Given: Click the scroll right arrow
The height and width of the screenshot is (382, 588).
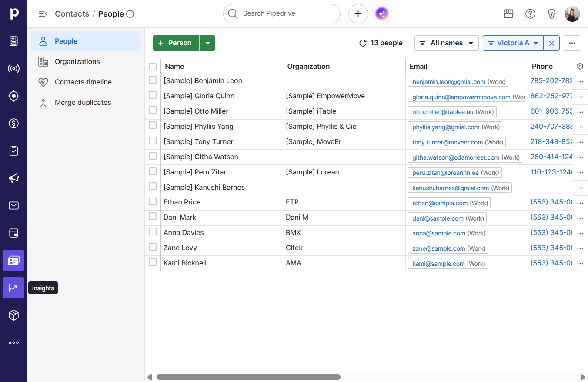Looking at the screenshot, I should coord(583,377).
